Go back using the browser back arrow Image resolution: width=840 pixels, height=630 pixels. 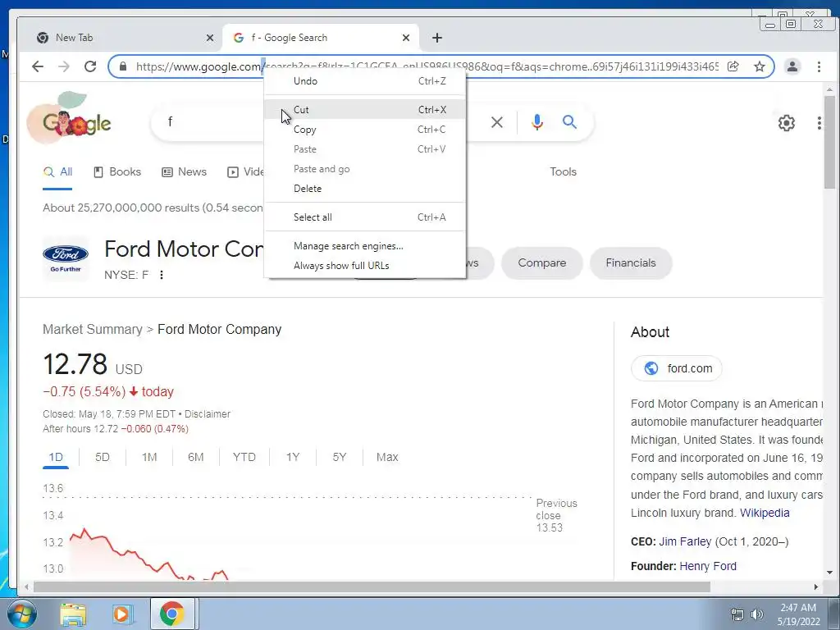click(38, 66)
